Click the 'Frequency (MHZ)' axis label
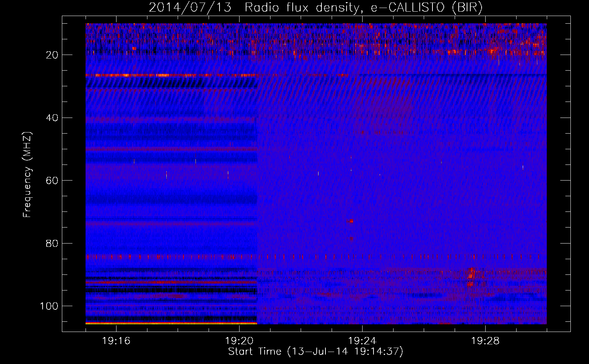This screenshot has height=364, width=589. coord(27,174)
